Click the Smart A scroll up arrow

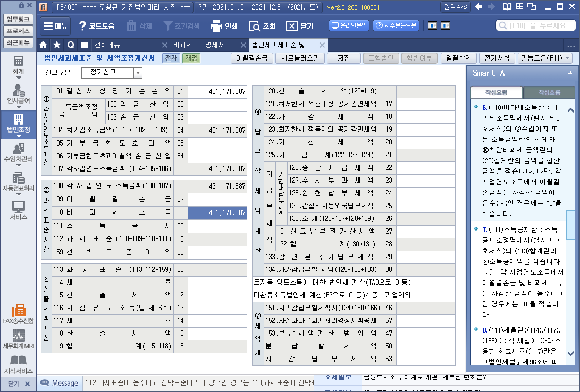570,110
